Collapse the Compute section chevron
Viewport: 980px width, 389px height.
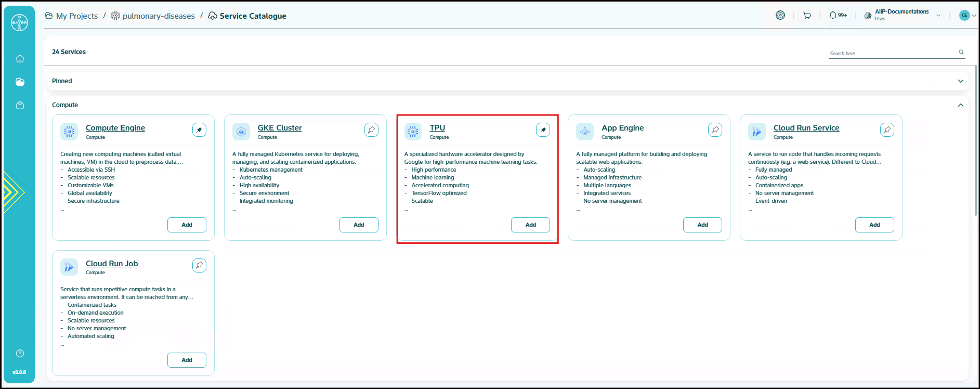pos(960,105)
